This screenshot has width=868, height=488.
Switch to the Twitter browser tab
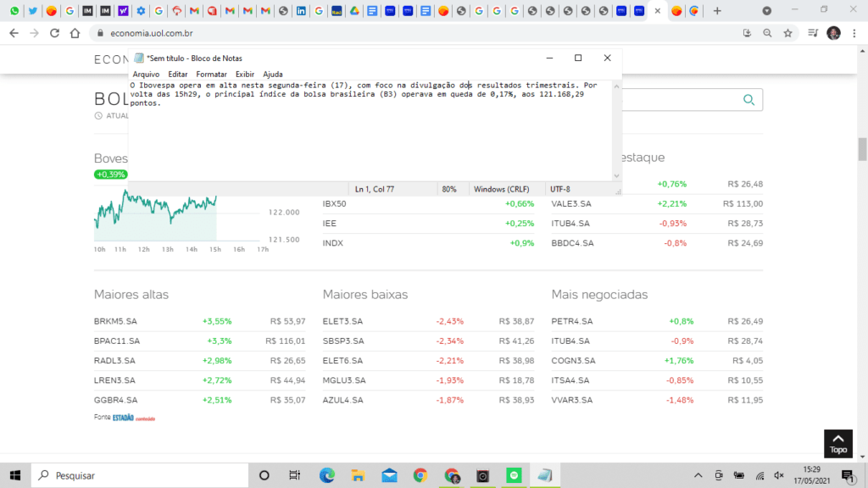(x=33, y=10)
